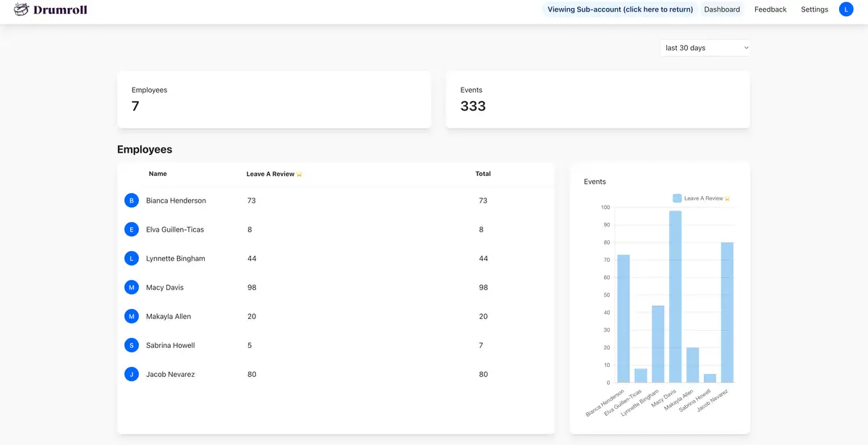This screenshot has width=868, height=445.
Task: Click star icon in Leave A Review column header
Action: coord(299,174)
